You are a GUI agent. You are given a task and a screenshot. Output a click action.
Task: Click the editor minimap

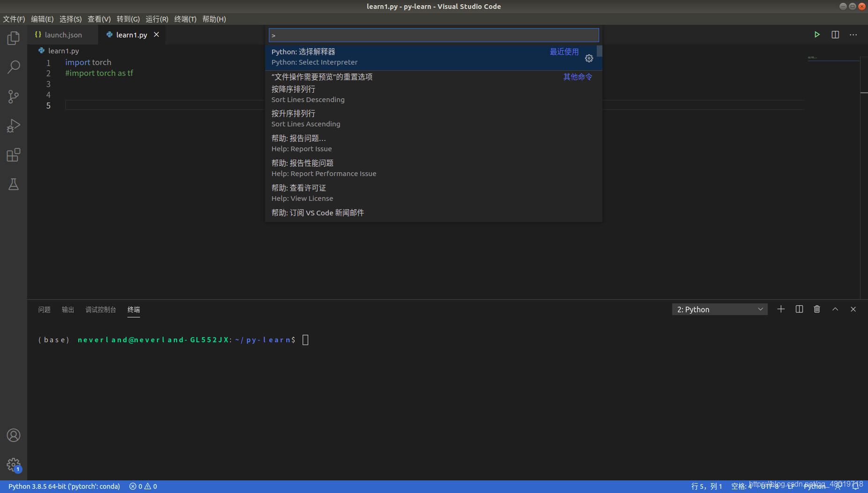(833, 59)
